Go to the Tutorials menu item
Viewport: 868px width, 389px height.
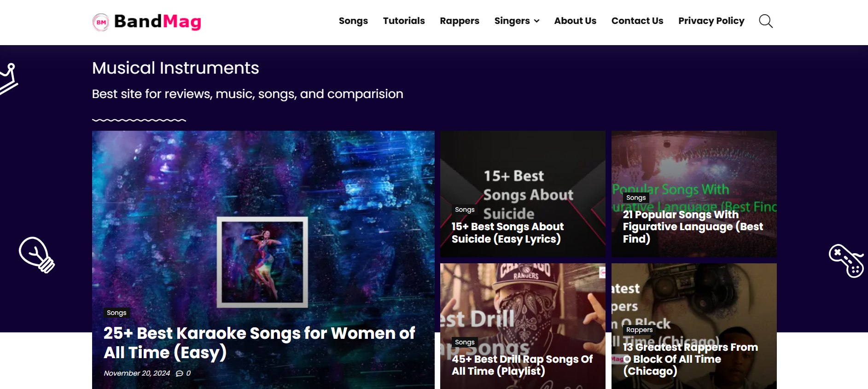click(403, 21)
